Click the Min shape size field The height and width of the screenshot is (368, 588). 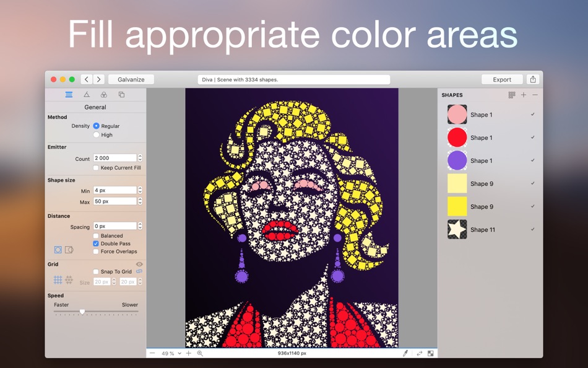[x=115, y=190]
